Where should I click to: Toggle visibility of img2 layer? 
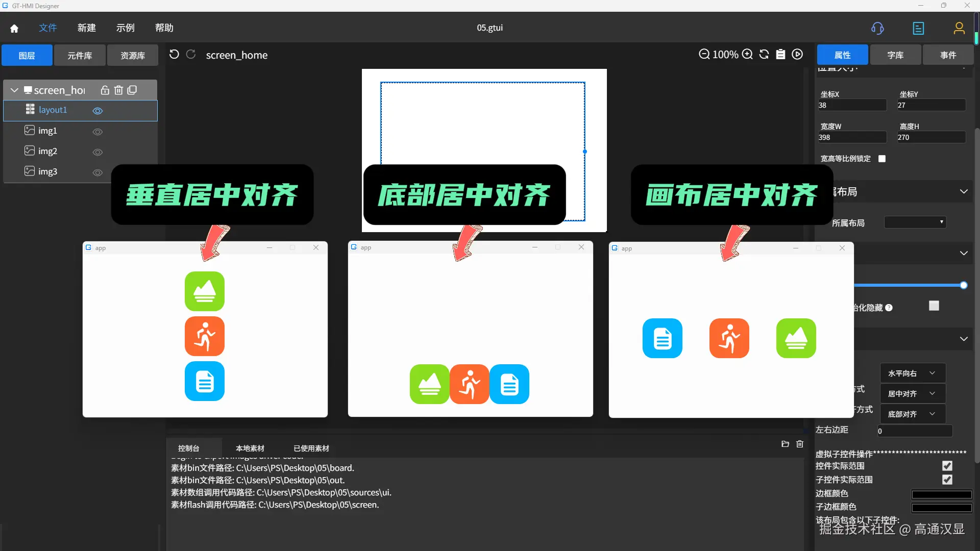97,152
